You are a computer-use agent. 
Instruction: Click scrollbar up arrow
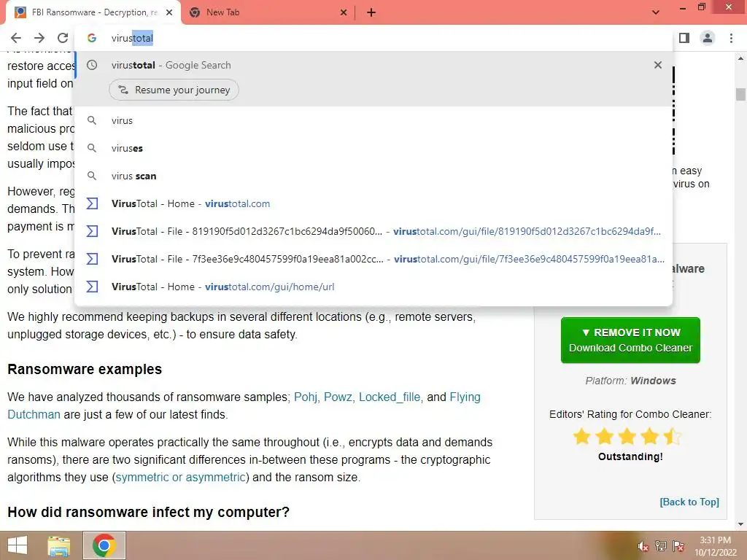740,58
